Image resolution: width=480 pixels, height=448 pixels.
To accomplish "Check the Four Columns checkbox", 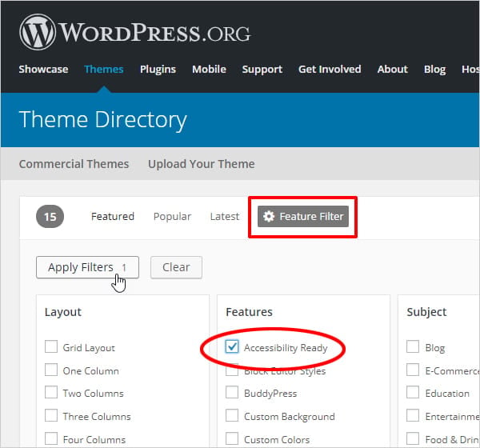I will click(x=51, y=438).
